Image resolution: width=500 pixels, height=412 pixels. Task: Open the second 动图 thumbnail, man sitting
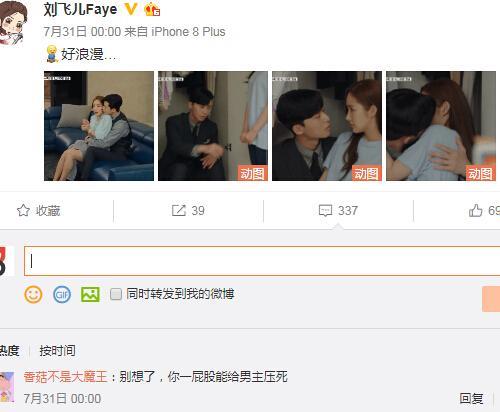(213, 126)
